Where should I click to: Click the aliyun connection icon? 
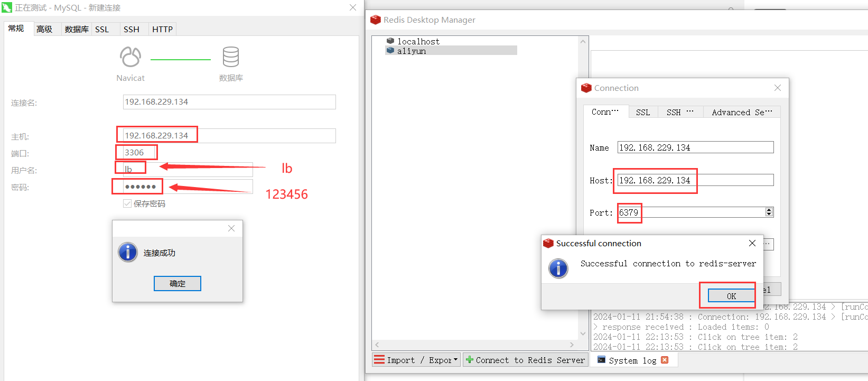click(x=390, y=50)
